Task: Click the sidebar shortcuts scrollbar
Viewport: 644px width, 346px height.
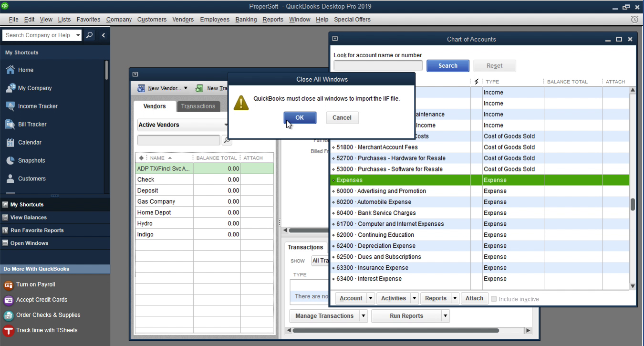Action: [106, 70]
